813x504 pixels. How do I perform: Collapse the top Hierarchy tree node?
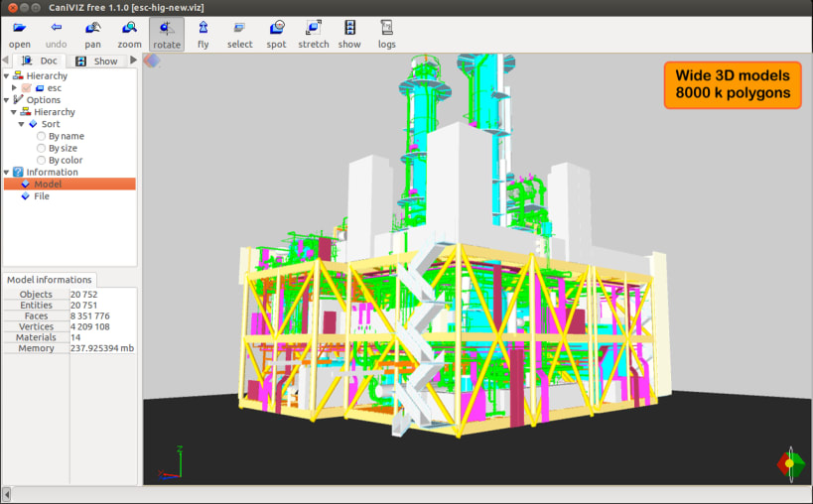coord(6,76)
